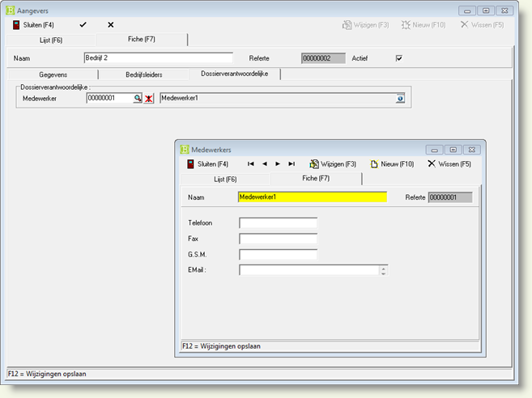Click the Telefoon input field
532x398 pixels.
(279, 223)
